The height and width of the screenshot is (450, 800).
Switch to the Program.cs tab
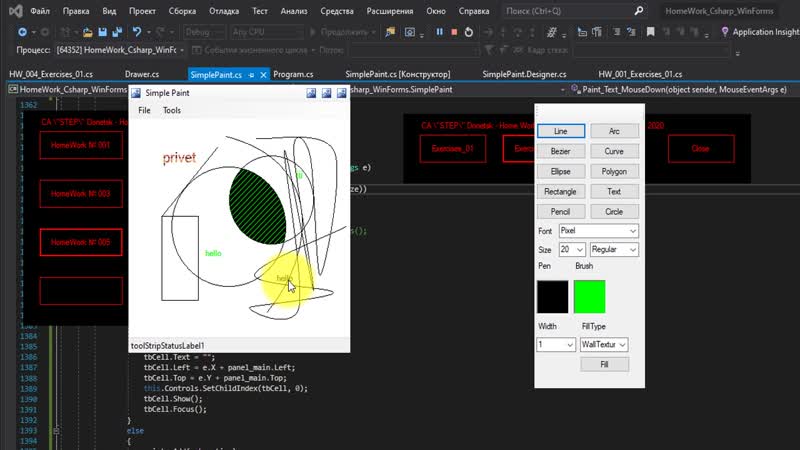point(293,74)
